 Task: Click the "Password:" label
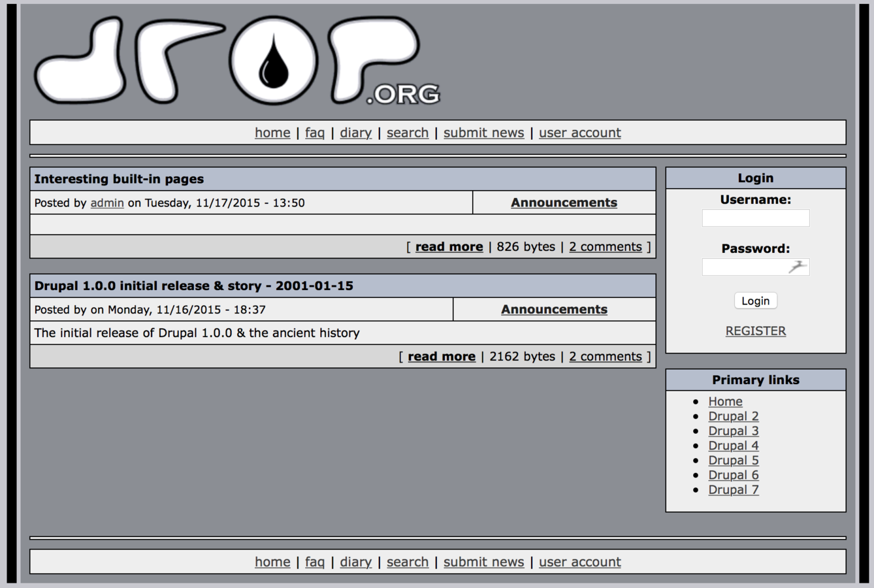[x=756, y=248]
